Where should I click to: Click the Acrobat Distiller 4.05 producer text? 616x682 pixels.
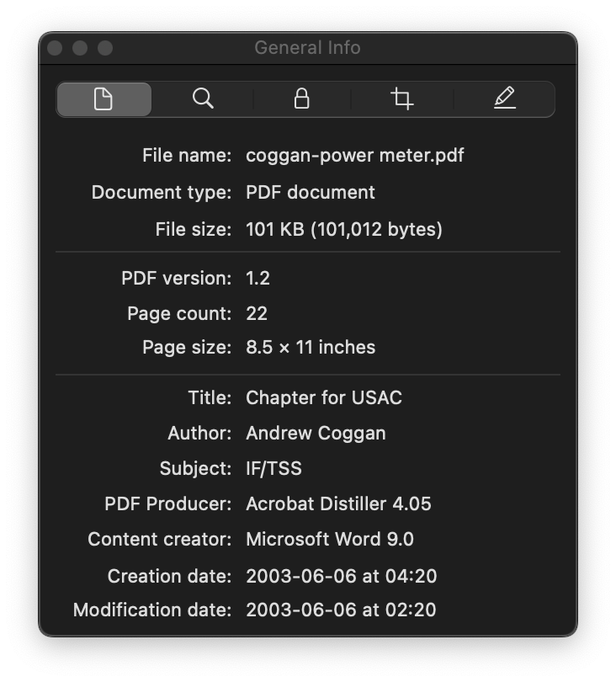(x=338, y=504)
